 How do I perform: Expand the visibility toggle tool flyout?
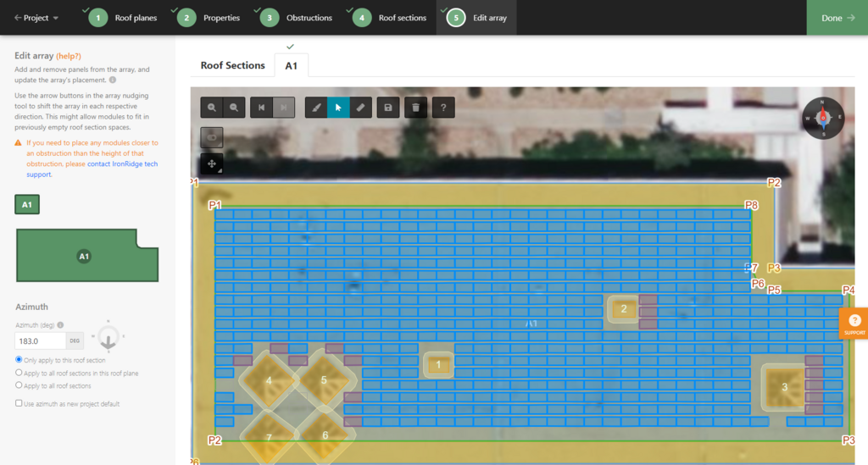pyautogui.click(x=212, y=136)
